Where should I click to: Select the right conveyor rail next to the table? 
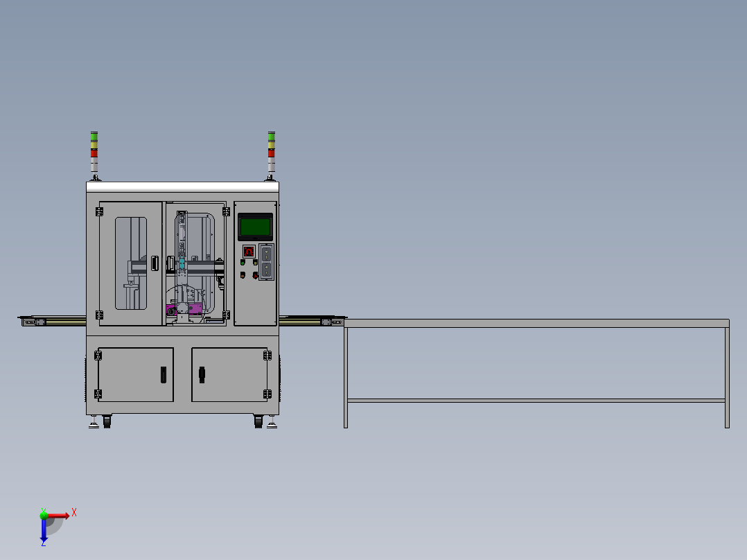[312, 321]
